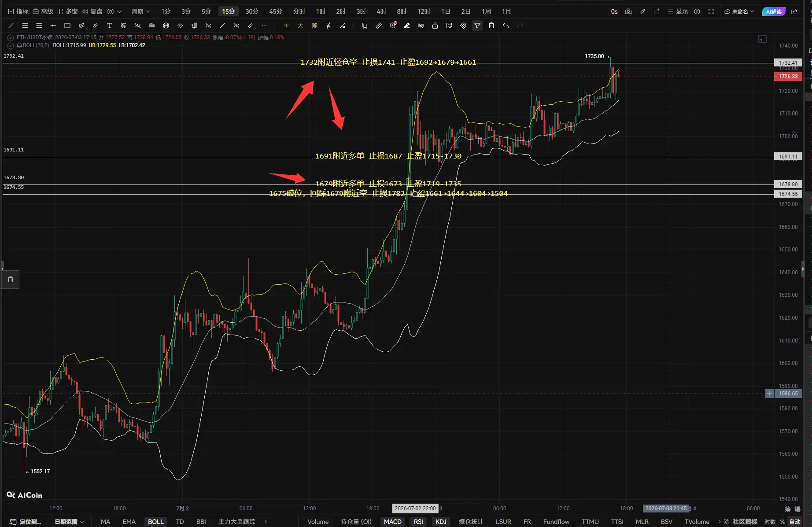
Task: Take a chart screenshot with camera icon
Action: tap(628, 11)
